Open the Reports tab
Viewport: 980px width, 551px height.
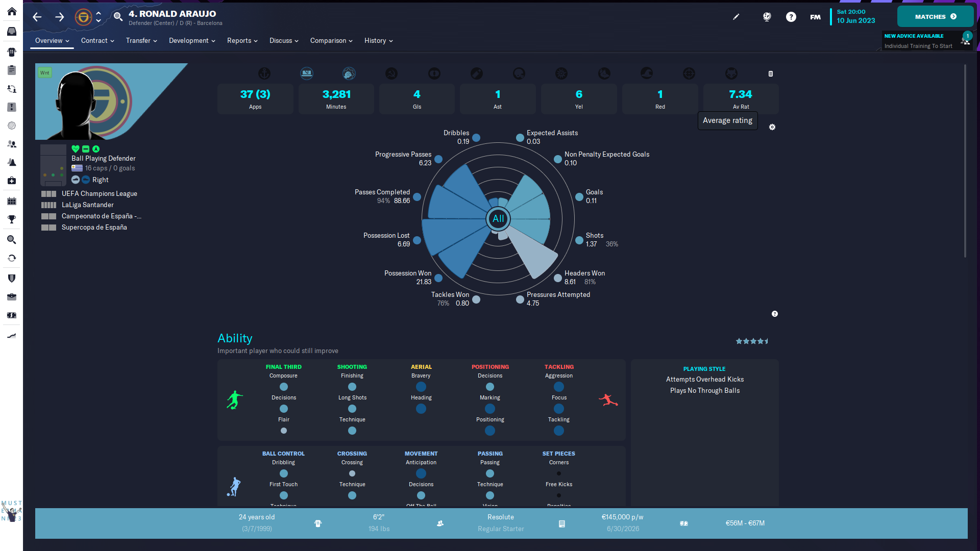[242, 41]
